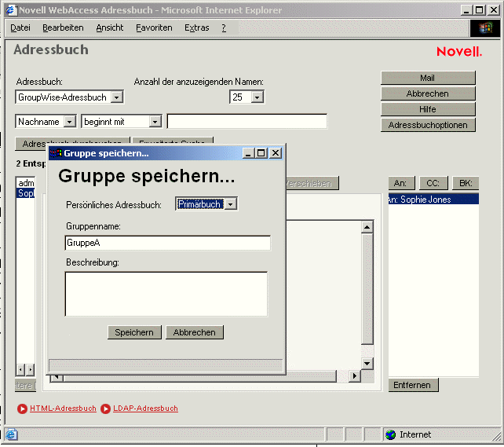
Task: Open the ? help menu
Action: coord(224,27)
